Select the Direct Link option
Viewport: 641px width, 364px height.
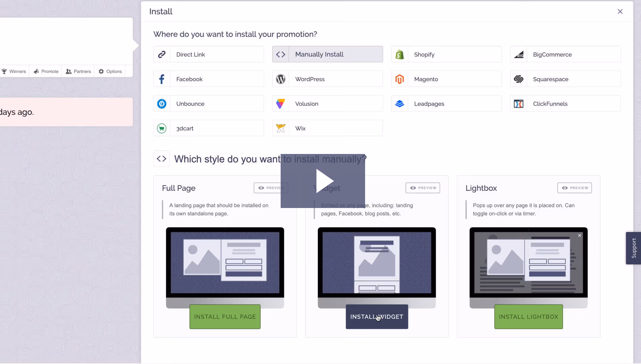click(208, 54)
